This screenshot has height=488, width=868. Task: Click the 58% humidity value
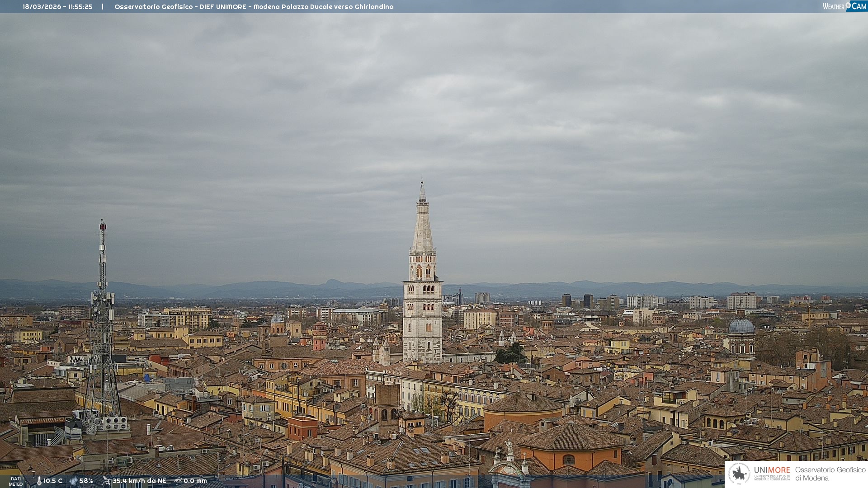86,481
